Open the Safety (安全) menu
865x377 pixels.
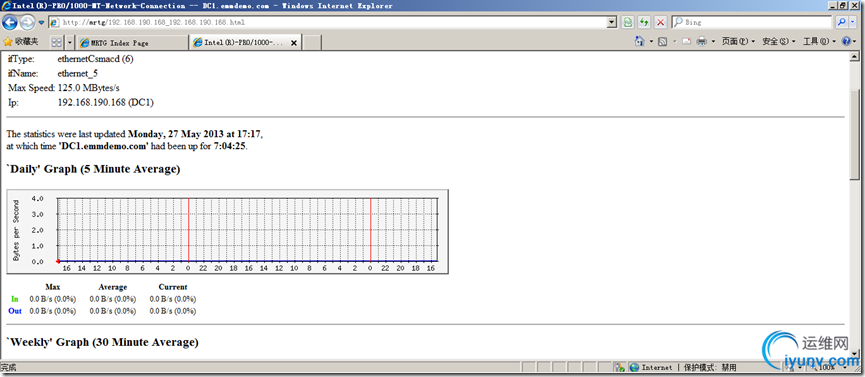click(x=778, y=41)
